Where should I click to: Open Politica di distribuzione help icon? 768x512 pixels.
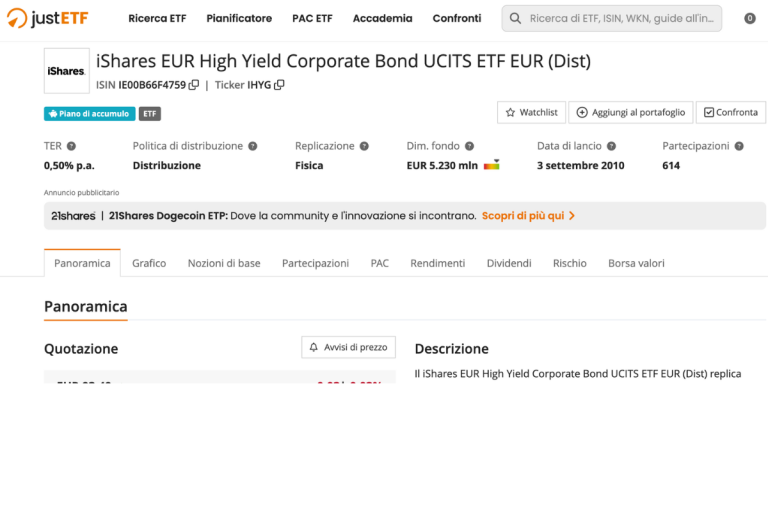click(x=253, y=146)
